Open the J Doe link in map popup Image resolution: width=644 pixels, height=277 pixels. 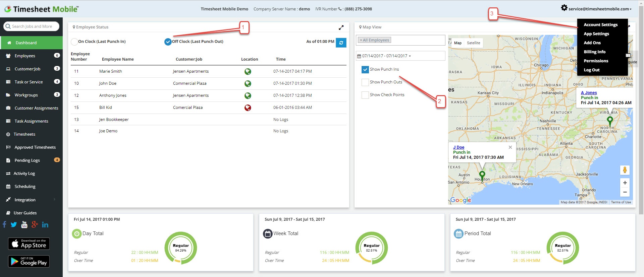(459, 147)
